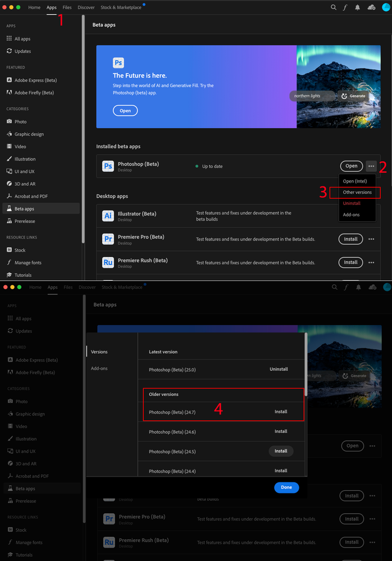Click Latest version heading in the dialog

click(163, 352)
